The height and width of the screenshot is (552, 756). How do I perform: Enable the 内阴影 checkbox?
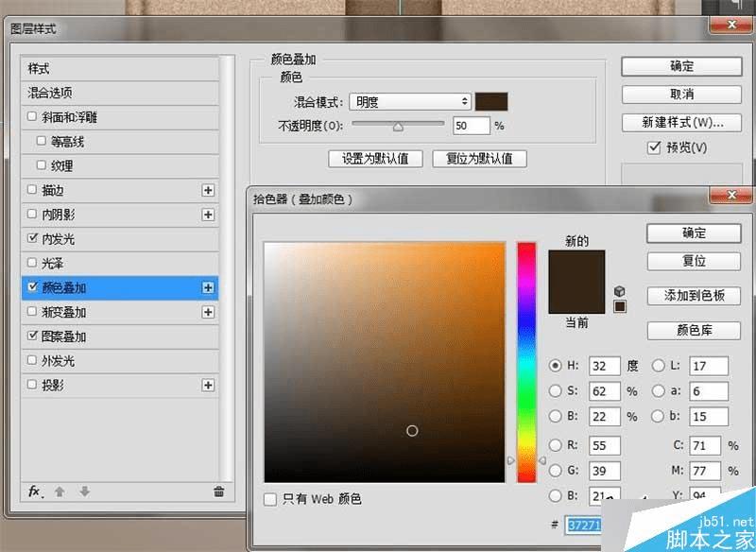click(x=32, y=214)
